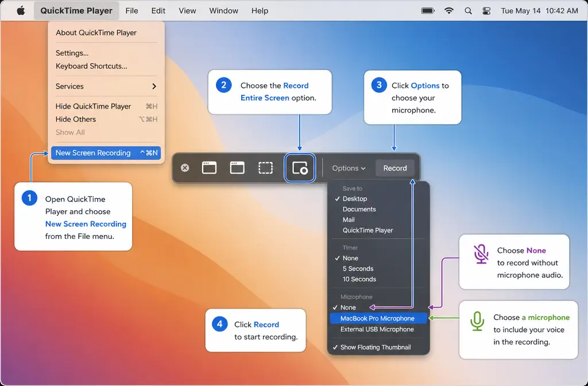Choose About QuickTime Player
The image size is (588, 386).
point(106,33)
